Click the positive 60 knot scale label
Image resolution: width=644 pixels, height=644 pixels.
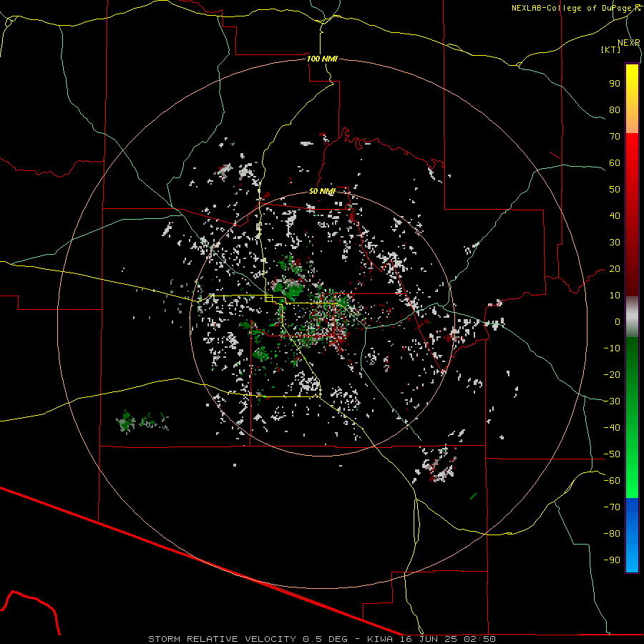[x=615, y=162]
